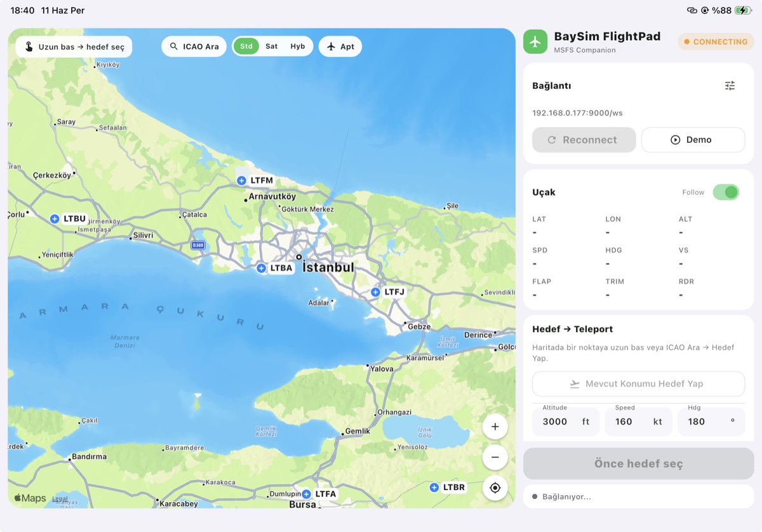Image resolution: width=762 pixels, height=532 pixels.
Task: Edit the Altitude field value 3000
Action: click(x=566, y=422)
